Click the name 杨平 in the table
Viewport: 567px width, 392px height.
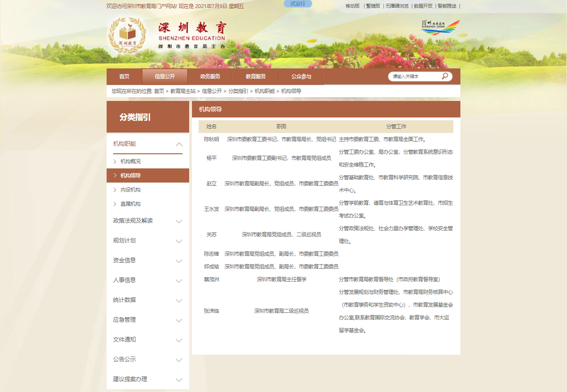coord(211,158)
